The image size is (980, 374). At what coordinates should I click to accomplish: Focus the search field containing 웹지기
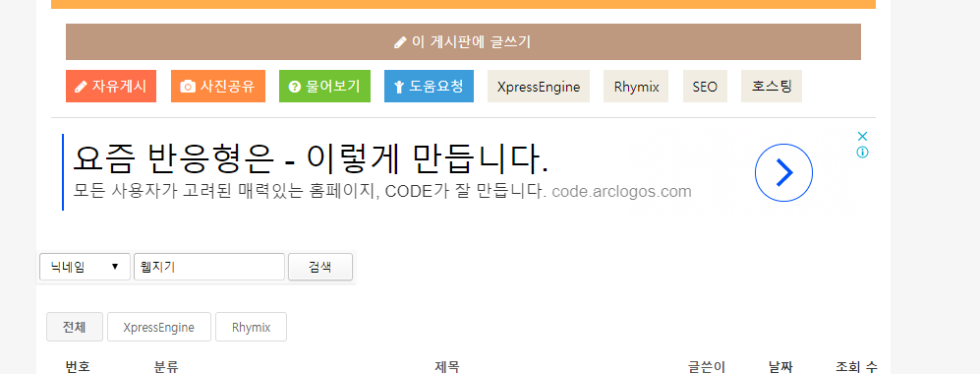[x=209, y=267]
